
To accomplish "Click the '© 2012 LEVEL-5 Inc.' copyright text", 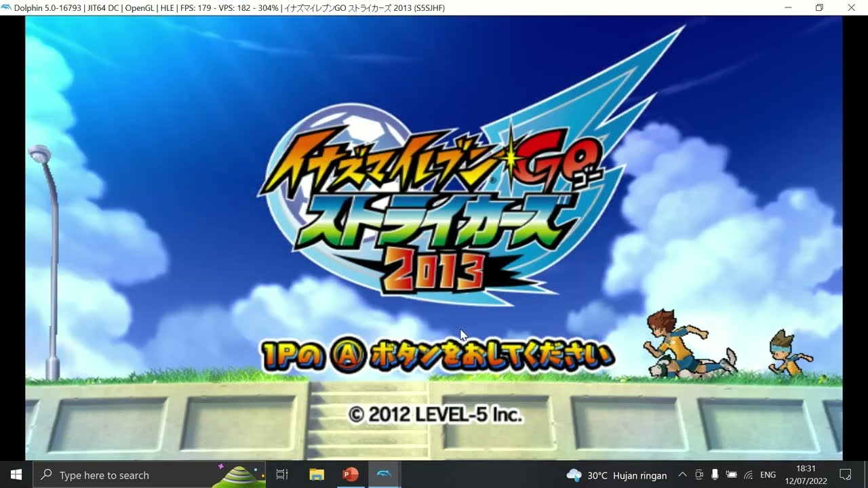I will (x=435, y=414).
